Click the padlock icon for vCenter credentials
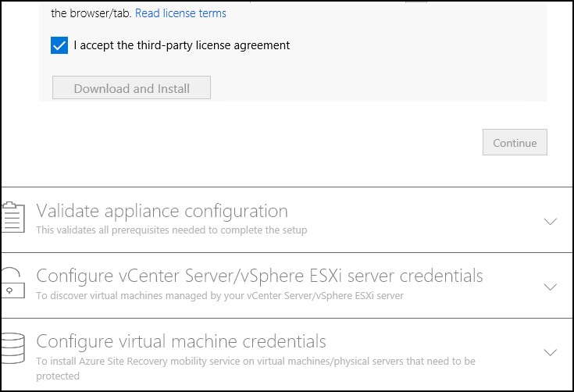574x392 pixels. (x=13, y=283)
